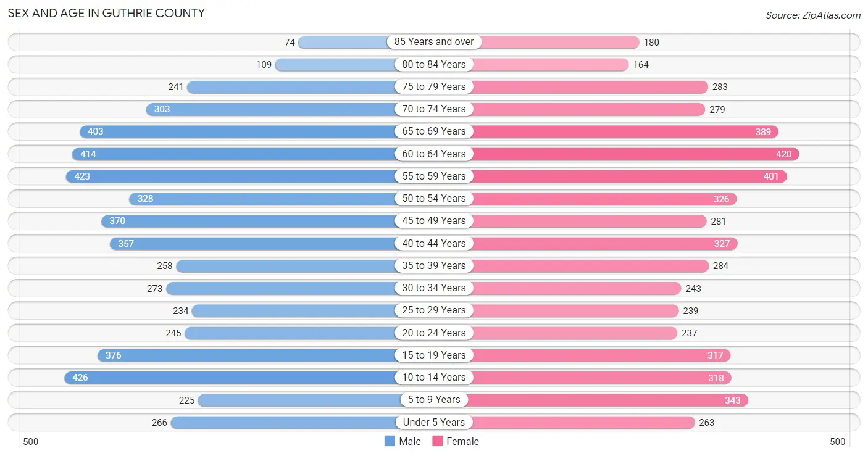Toggle the Female legend label
Image resolution: width=868 pixels, height=456 pixels.
coord(463,441)
